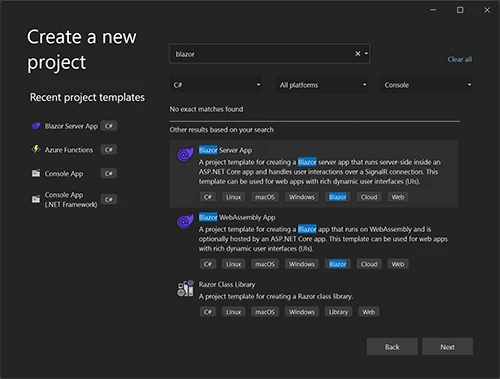Click the Cloud tag under Blazor WebAssembly App

(x=369, y=264)
